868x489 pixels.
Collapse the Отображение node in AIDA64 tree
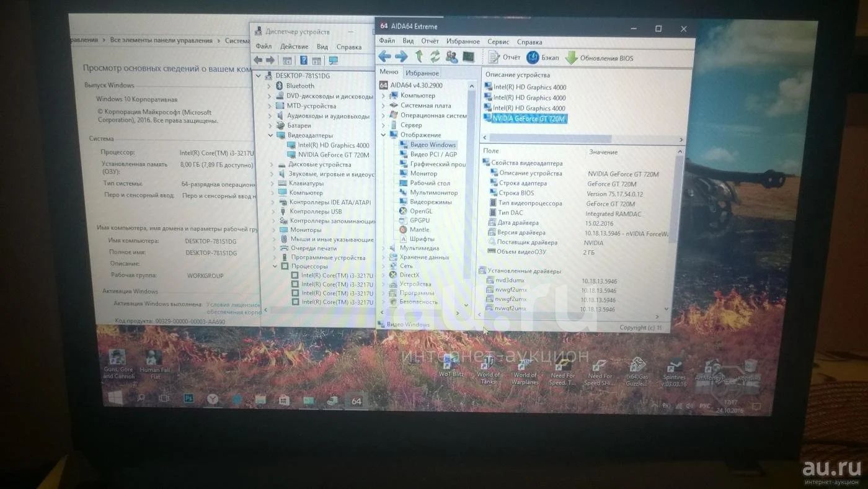pyautogui.click(x=383, y=135)
